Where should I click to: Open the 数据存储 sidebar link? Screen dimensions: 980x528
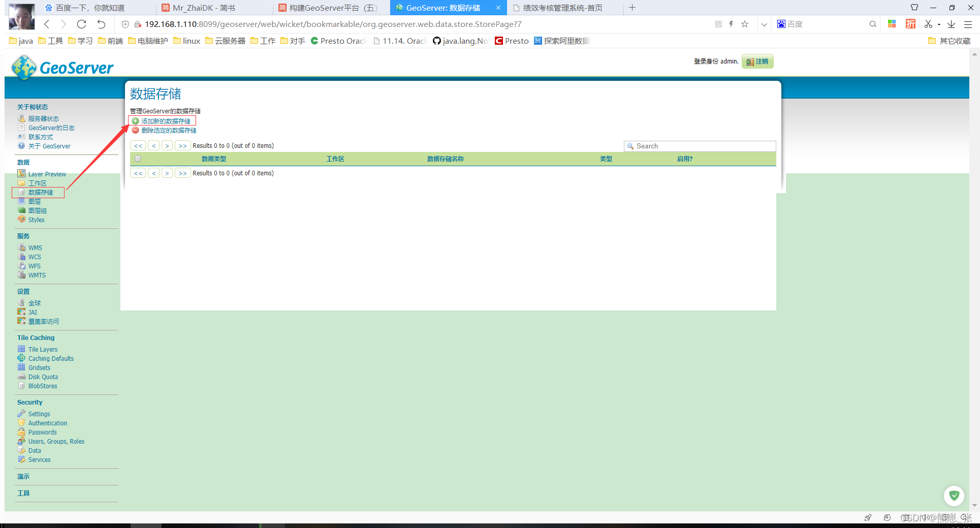(41, 192)
